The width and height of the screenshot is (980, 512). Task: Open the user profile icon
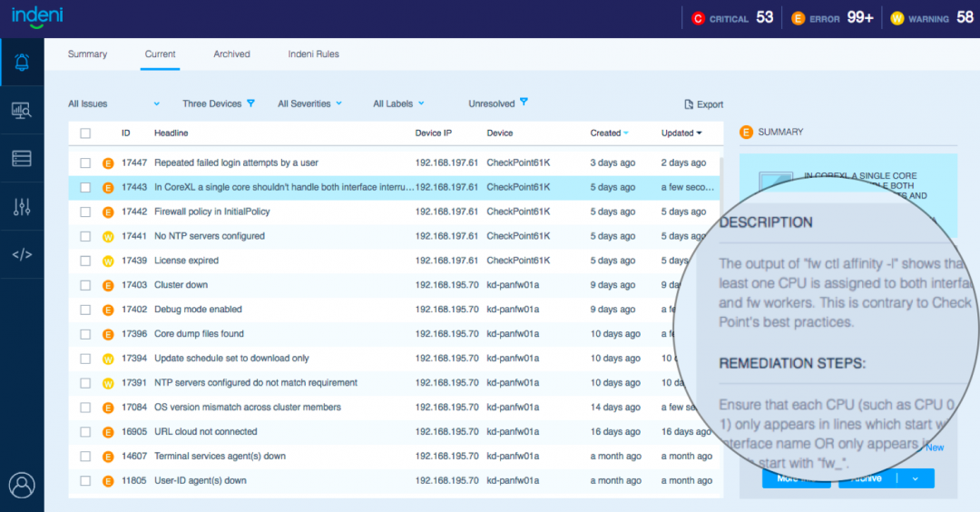click(22, 485)
